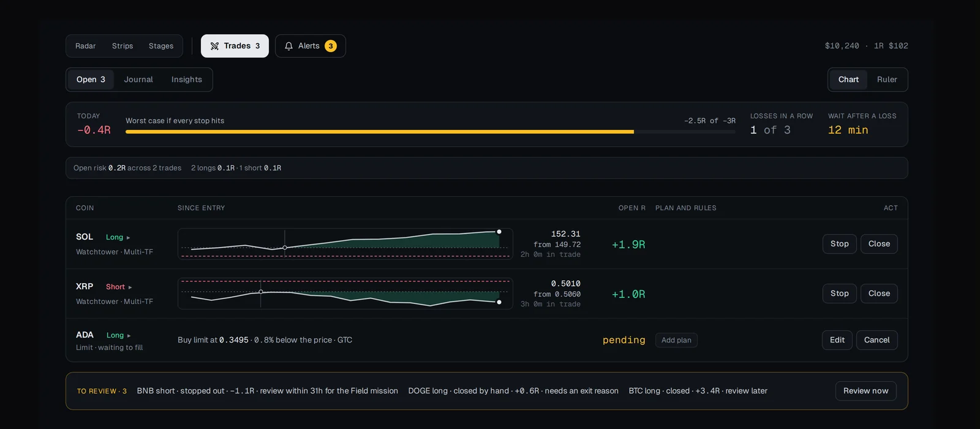Click today's result -0.4R
Image resolution: width=980 pixels, height=429 pixels.
click(94, 130)
